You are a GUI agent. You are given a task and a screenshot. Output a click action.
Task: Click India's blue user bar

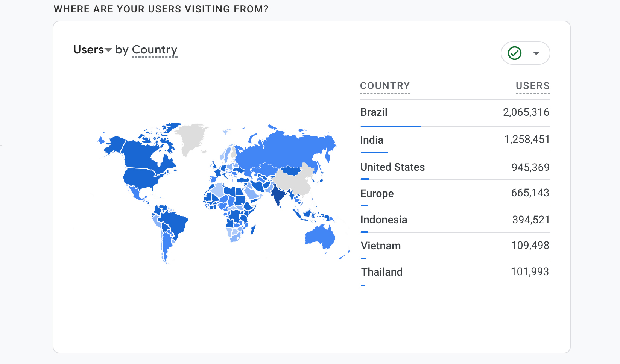click(x=374, y=153)
